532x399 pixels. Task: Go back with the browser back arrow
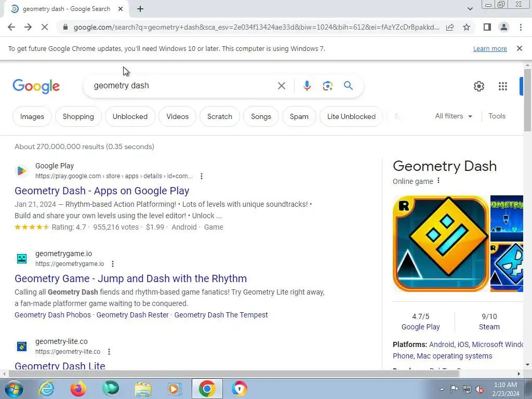click(11, 27)
